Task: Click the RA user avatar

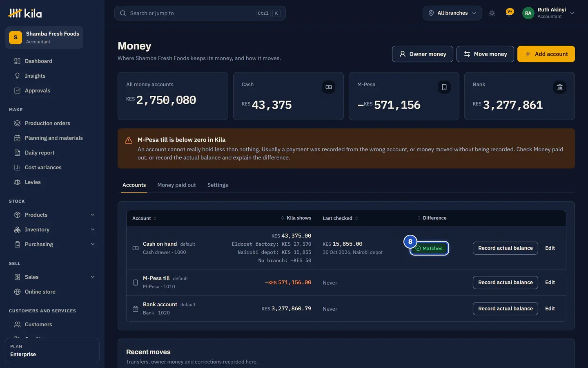Action: click(528, 13)
